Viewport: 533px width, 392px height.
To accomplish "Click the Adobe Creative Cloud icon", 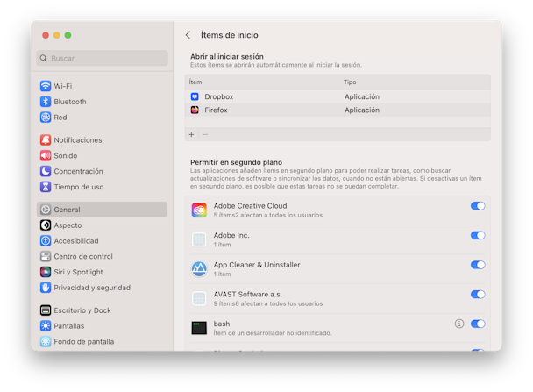I will [x=199, y=210].
